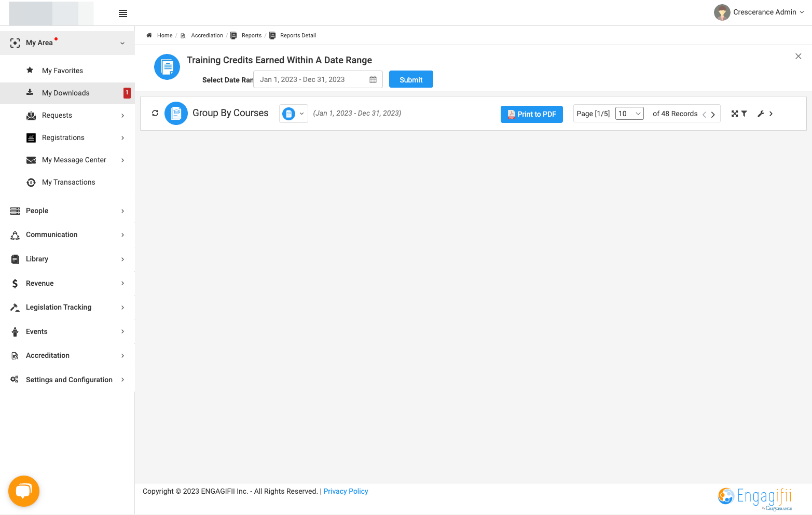This screenshot has height=515, width=812.
Task: Toggle the hamburger sidebar menu
Action: 123,13
